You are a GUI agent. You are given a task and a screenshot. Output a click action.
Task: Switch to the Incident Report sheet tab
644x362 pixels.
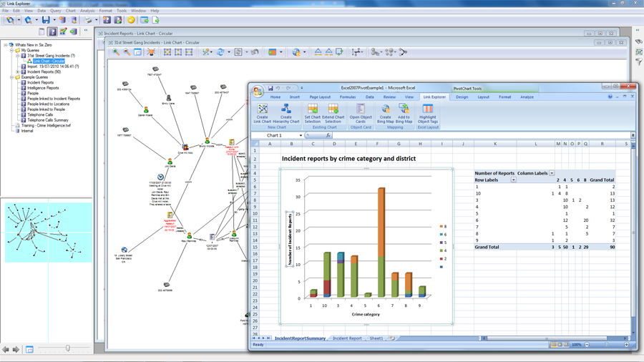[347, 338]
